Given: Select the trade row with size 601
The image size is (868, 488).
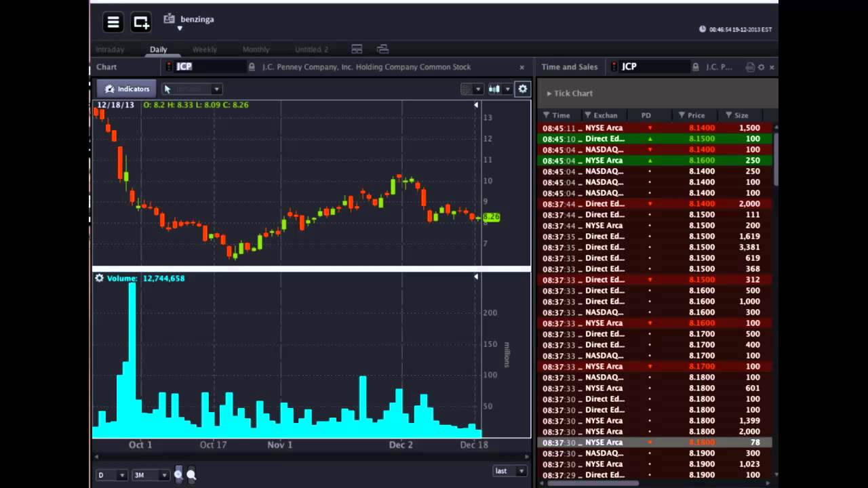Looking at the screenshot, I should [655, 388].
